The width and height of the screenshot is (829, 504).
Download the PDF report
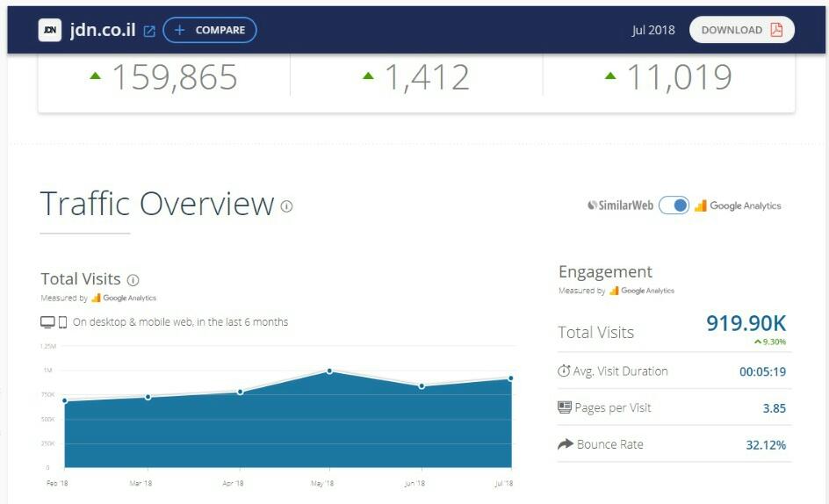pyautogui.click(x=742, y=30)
